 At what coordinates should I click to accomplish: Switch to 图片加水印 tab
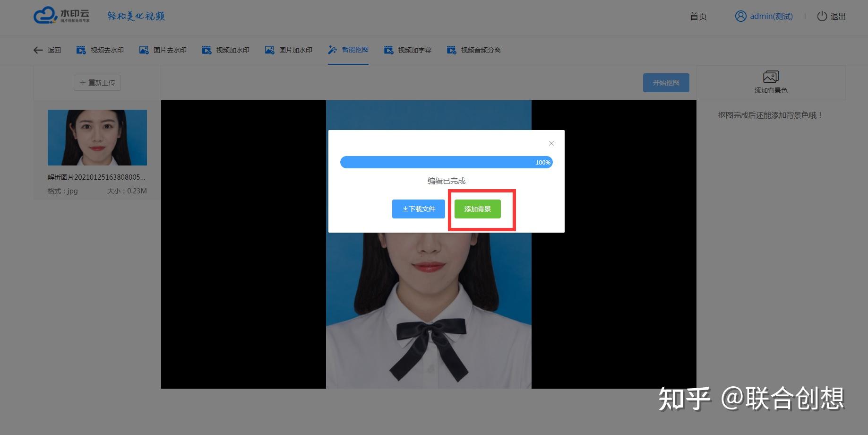tap(289, 50)
